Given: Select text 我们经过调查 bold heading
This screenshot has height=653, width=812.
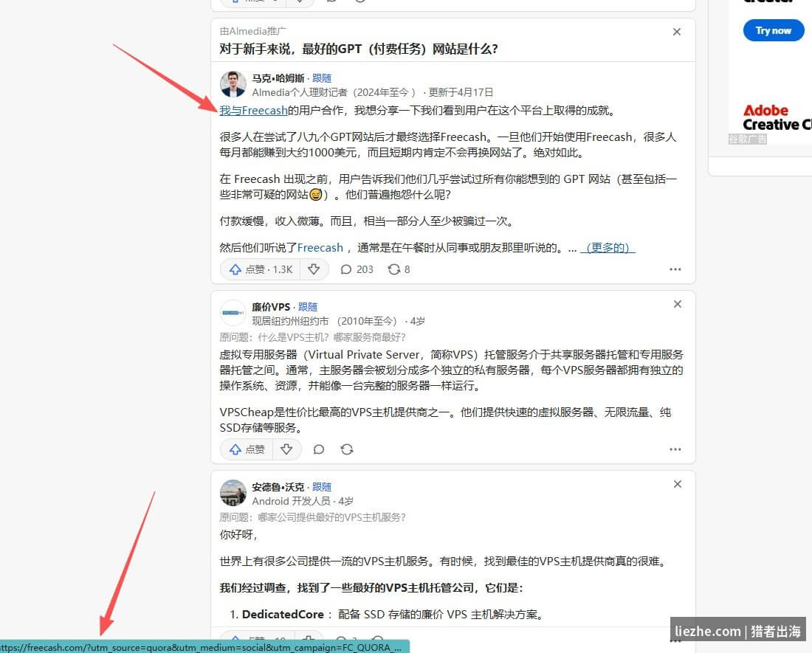Looking at the screenshot, I should 371,588.
